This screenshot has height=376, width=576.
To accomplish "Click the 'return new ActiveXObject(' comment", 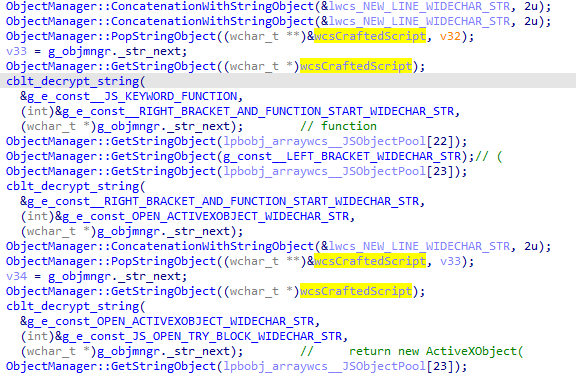I will [436, 351].
